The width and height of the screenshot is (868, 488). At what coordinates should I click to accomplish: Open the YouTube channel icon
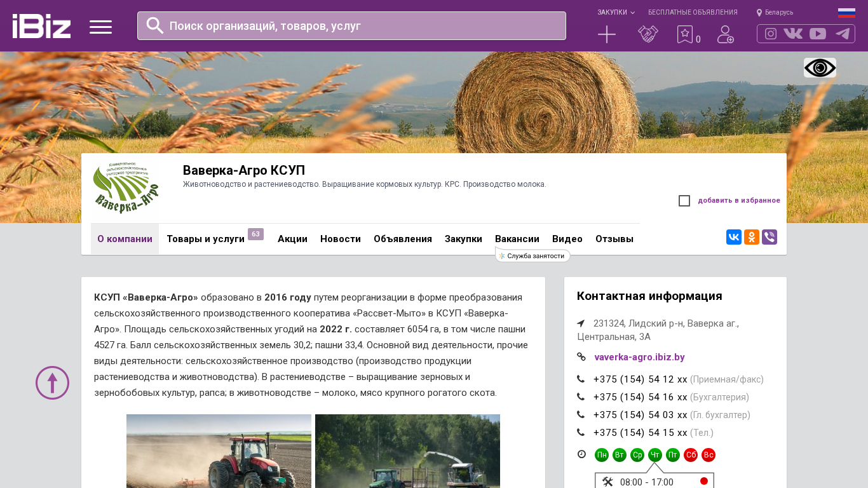pos(818,34)
